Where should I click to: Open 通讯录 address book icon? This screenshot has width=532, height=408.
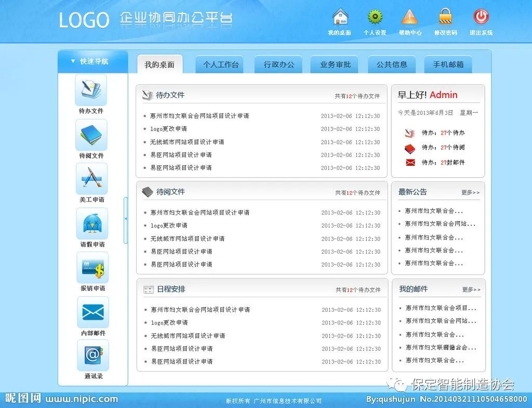[93, 356]
